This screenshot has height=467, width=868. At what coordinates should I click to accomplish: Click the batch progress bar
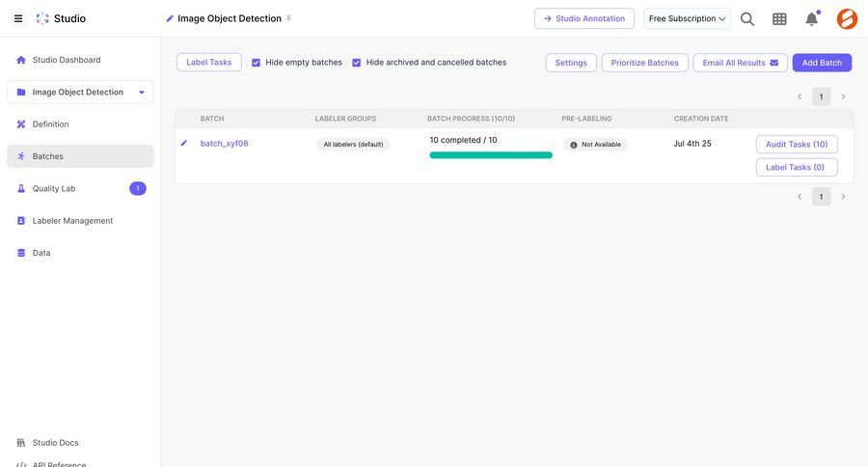491,155
